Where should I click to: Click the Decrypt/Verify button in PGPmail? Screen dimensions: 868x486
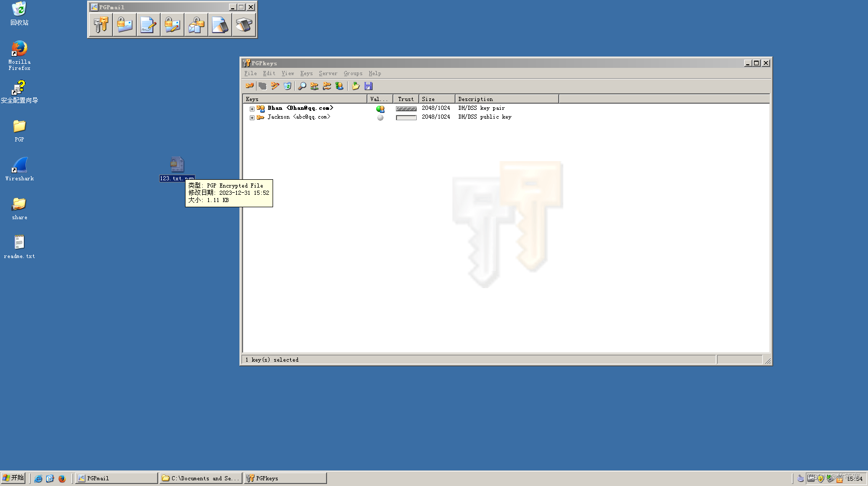pos(196,25)
